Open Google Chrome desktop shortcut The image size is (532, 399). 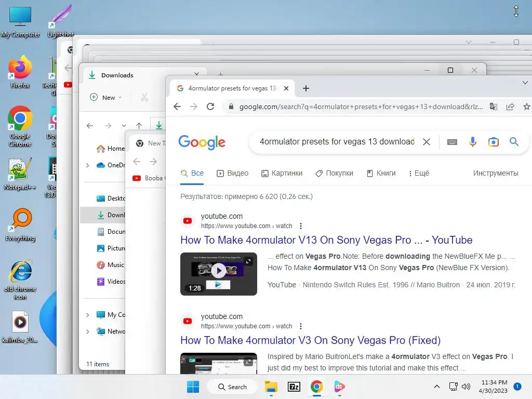coord(20,126)
